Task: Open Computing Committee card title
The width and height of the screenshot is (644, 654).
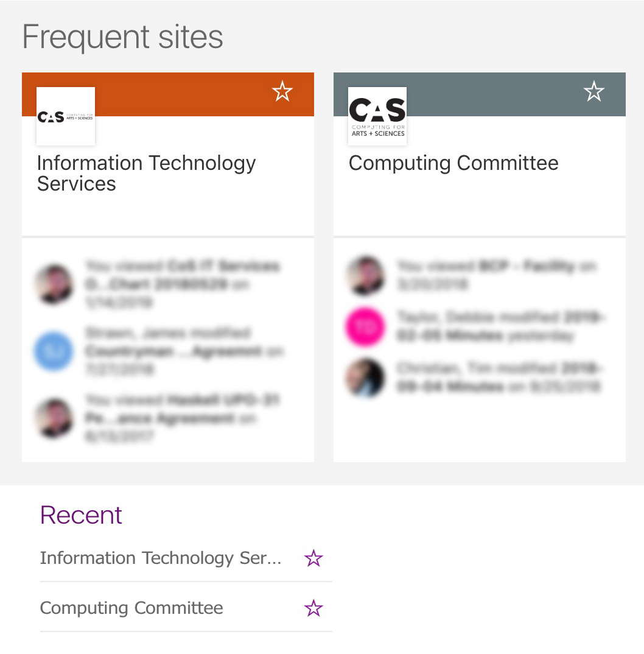Action: [x=453, y=163]
